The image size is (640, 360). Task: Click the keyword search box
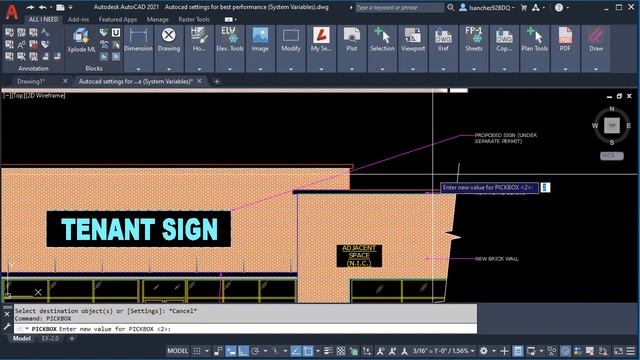coord(399,7)
